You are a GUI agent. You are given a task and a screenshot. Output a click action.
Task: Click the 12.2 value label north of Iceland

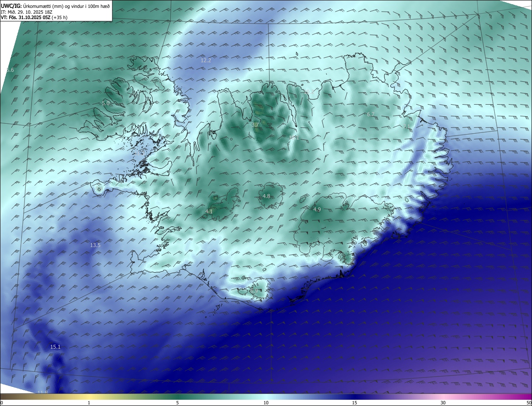(x=206, y=60)
